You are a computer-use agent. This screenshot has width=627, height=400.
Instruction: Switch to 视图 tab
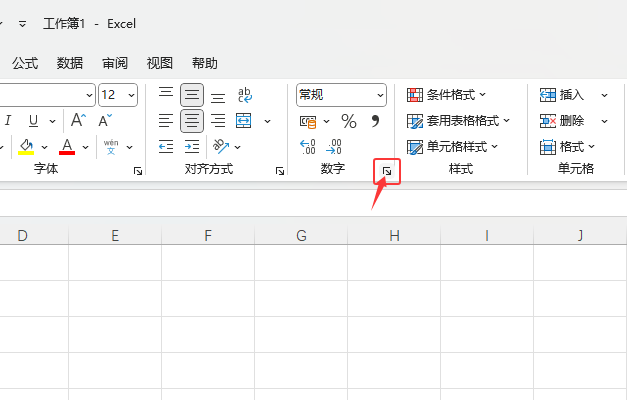tap(160, 63)
